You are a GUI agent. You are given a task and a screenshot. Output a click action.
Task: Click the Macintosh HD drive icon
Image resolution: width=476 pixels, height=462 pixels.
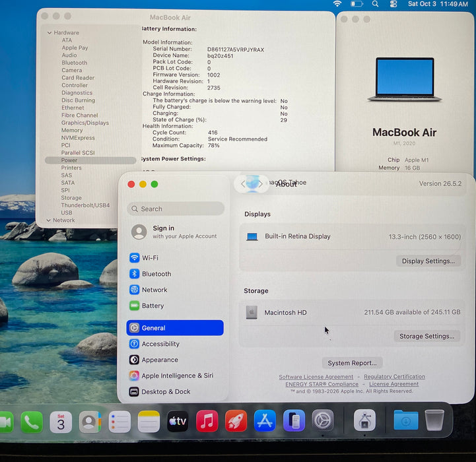tap(252, 312)
